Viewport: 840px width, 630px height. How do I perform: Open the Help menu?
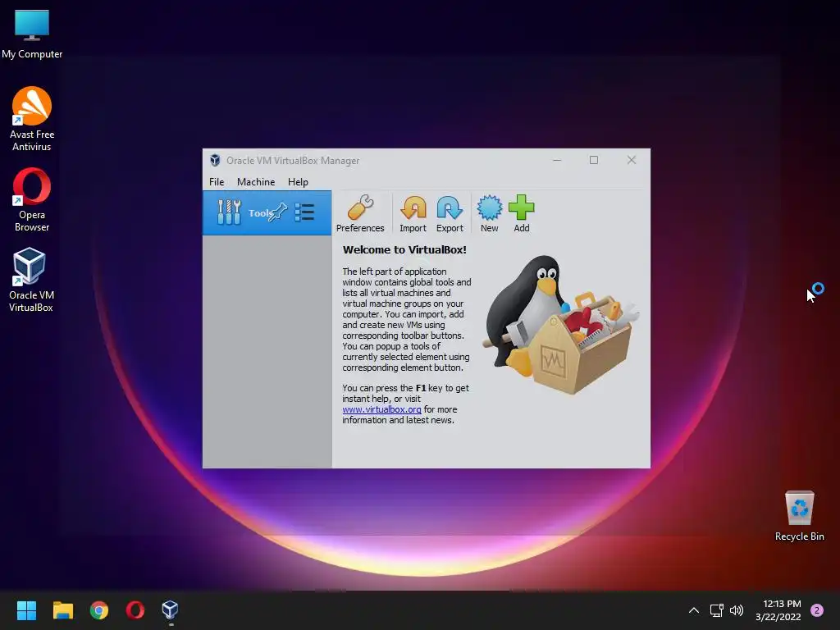coord(298,182)
